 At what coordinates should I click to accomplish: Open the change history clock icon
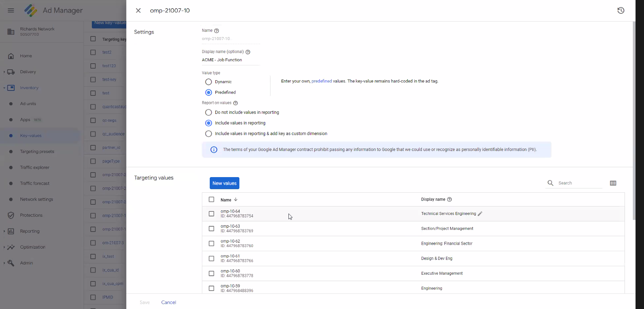coord(621,11)
